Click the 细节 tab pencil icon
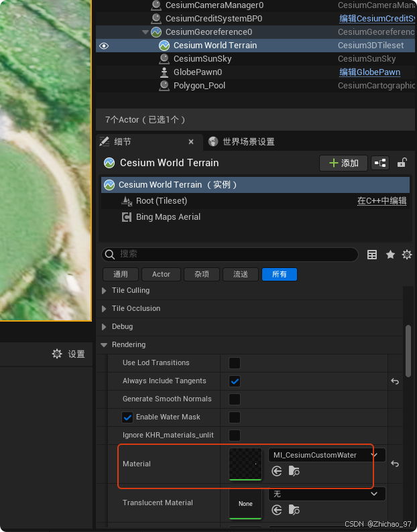 pyautogui.click(x=105, y=141)
